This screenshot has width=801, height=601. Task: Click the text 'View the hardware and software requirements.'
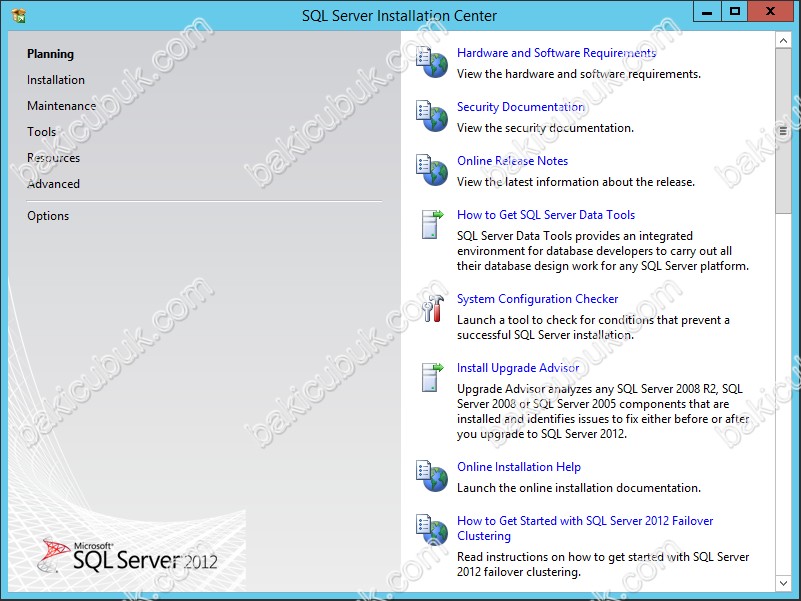[579, 74]
